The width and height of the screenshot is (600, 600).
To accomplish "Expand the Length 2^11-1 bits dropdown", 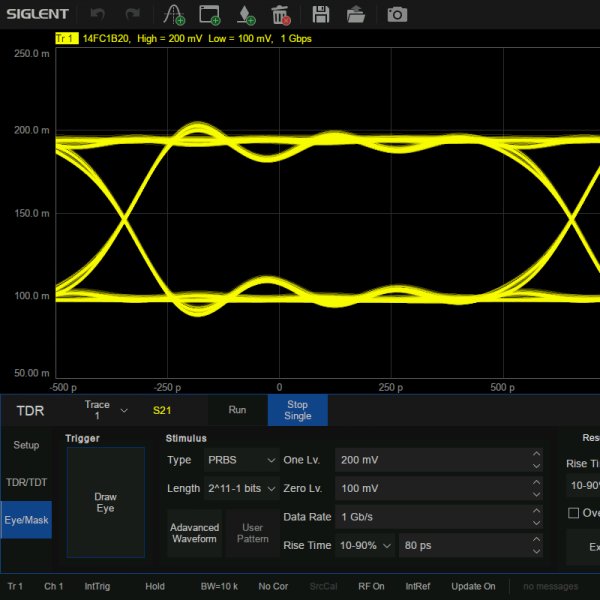I will click(240, 488).
